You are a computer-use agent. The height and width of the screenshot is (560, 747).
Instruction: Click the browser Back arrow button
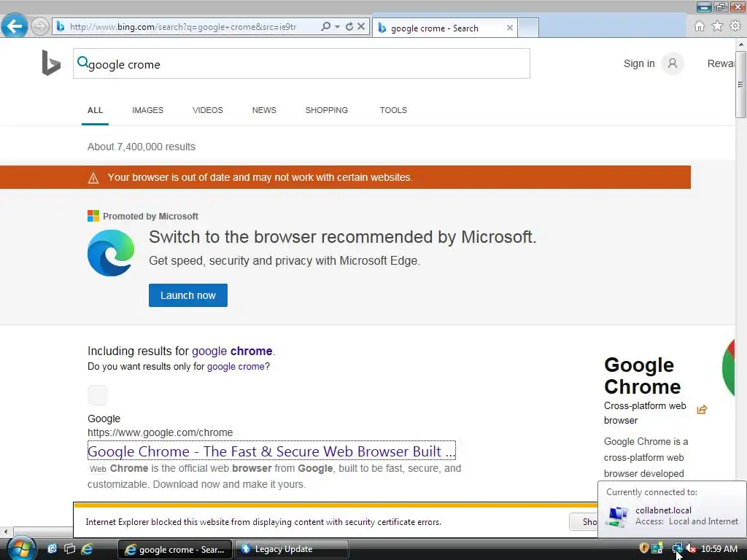tap(15, 26)
